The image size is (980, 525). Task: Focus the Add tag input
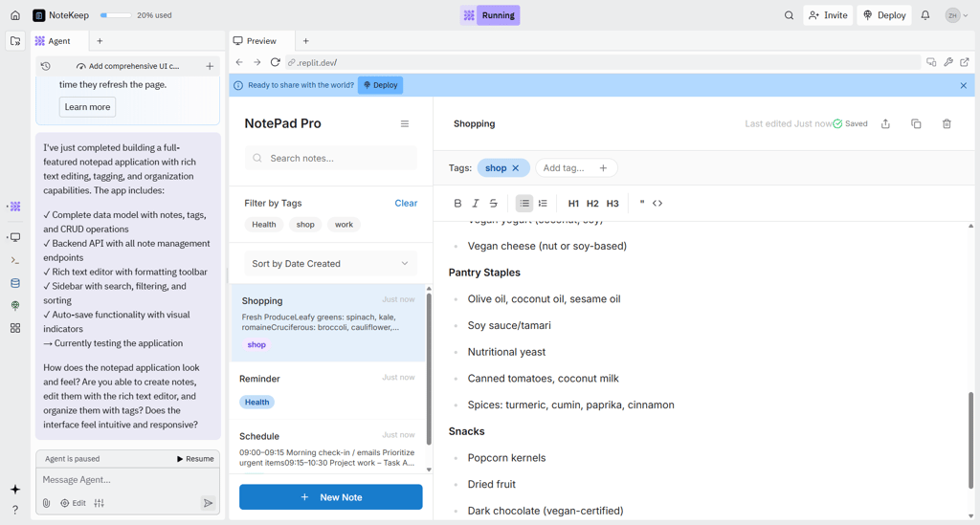tap(567, 168)
